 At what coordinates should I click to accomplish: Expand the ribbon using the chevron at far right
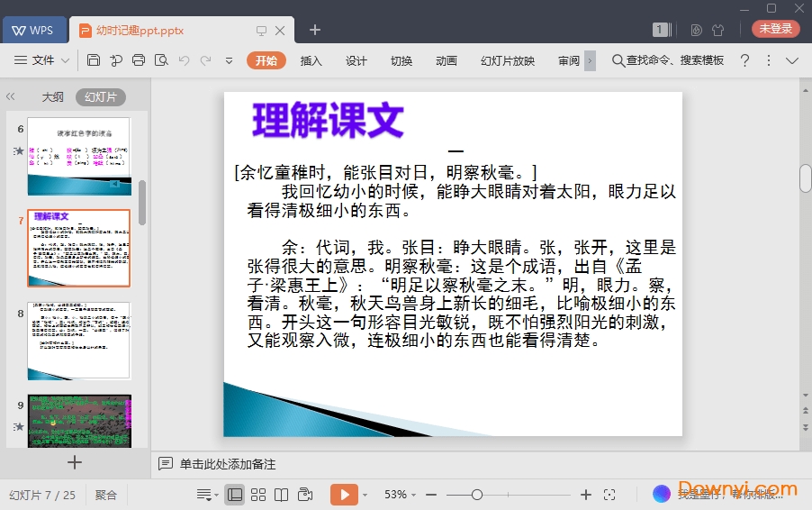(x=792, y=60)
